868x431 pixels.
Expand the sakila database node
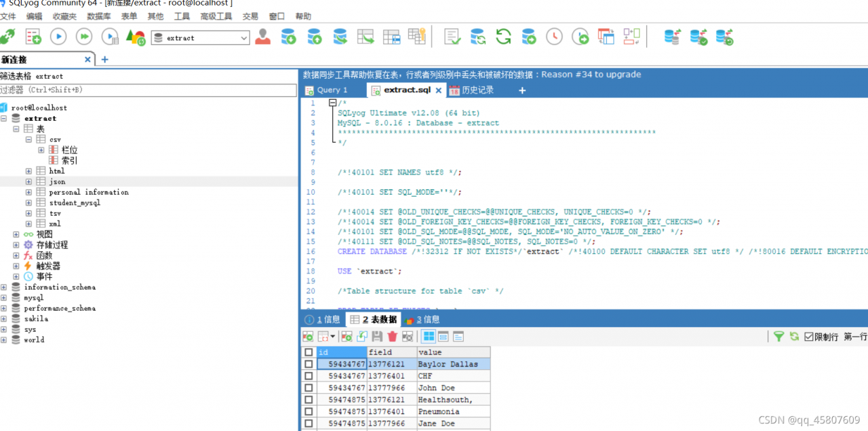4,319
